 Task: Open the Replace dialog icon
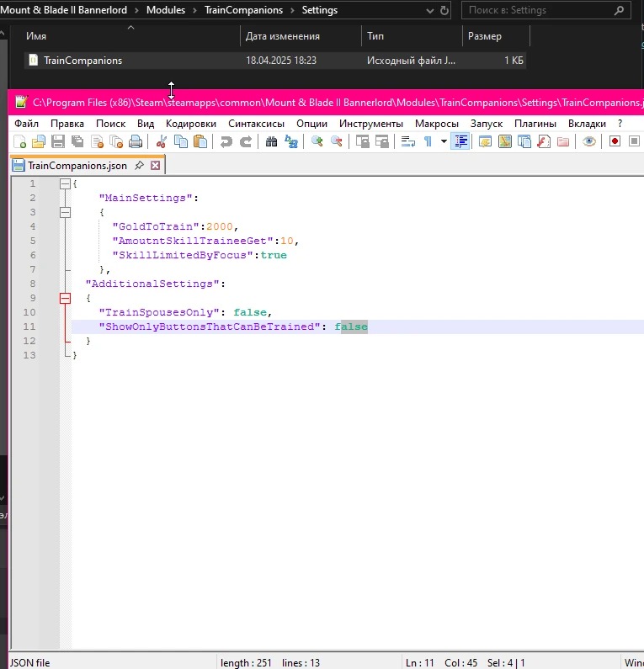point(291,141)
